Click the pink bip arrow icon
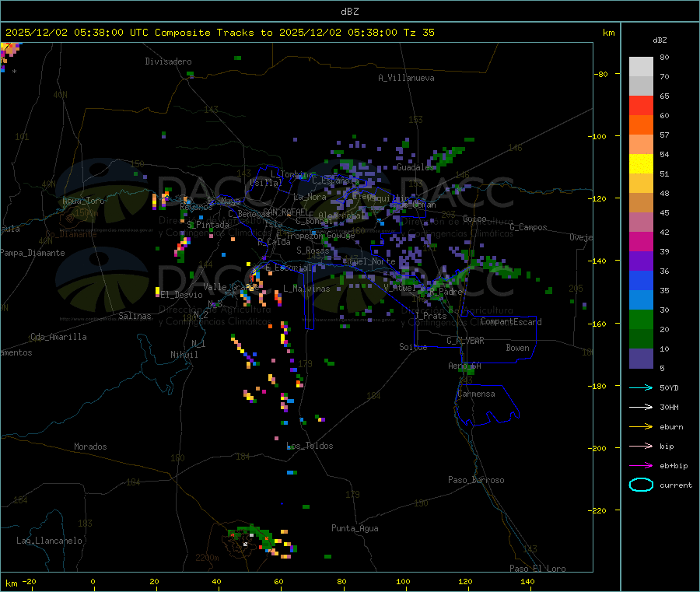Image resolution: width=700 pixels, height=592 pixels. [641, 446]
